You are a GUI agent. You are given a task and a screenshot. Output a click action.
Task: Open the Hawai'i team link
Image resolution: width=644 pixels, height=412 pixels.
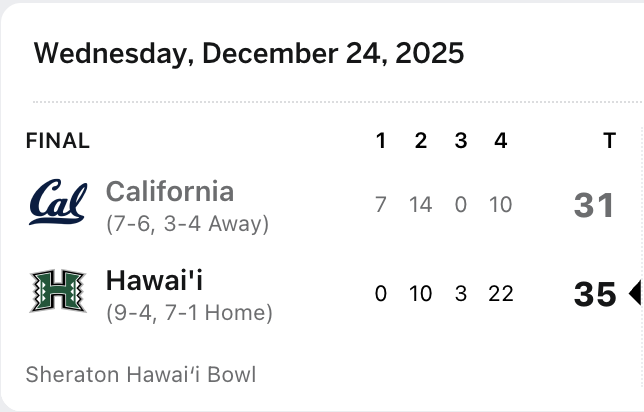155,280
